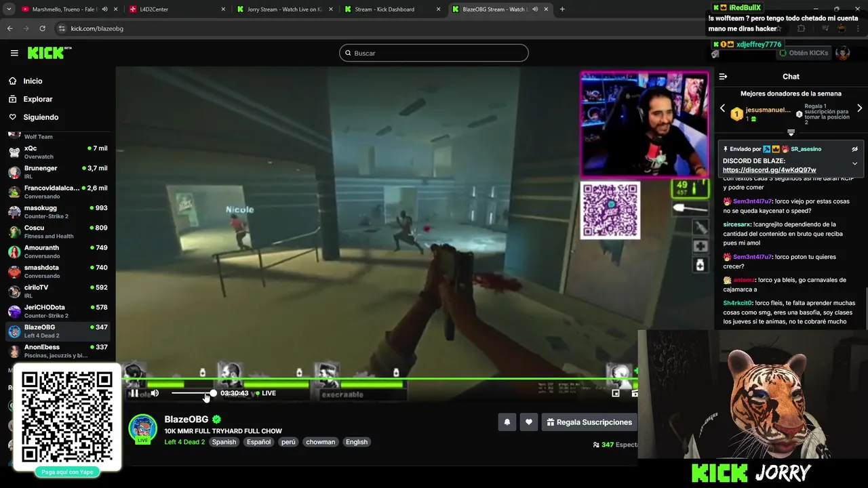Adjust the player volume slider
The width and height of the screenshot is (868, 488).
tap(193, 393)
